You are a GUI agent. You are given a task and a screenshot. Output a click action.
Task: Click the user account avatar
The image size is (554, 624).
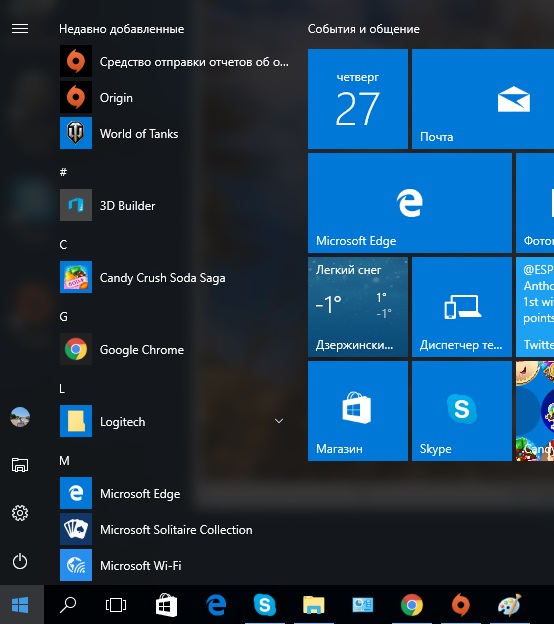tap(20, 417)
